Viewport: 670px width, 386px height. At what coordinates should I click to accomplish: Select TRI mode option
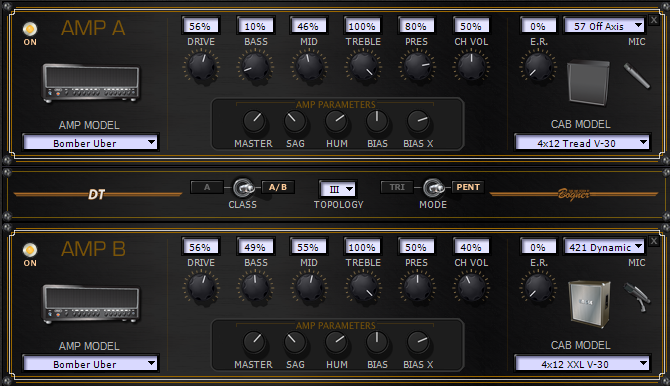(397, 187)
